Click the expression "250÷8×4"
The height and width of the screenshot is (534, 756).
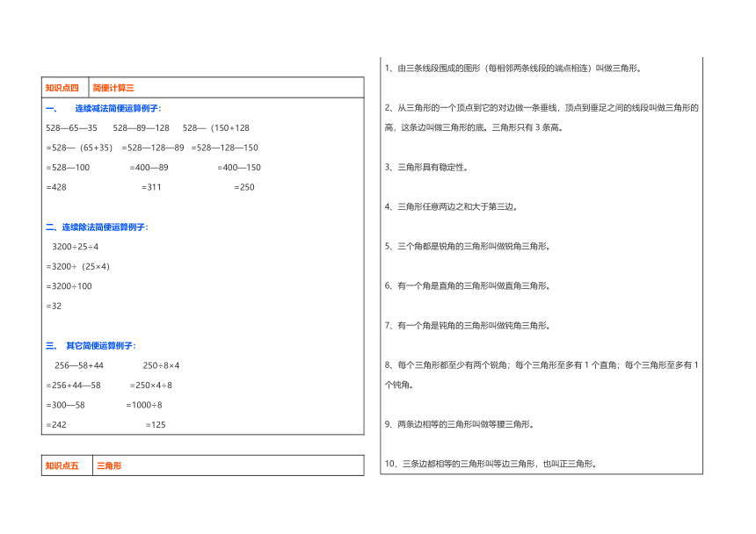161,365
